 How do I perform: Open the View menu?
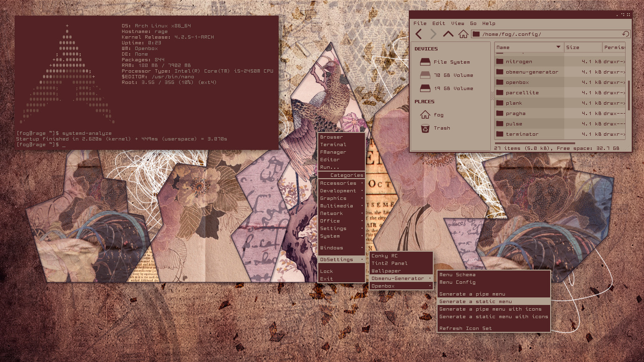point(457,23)
